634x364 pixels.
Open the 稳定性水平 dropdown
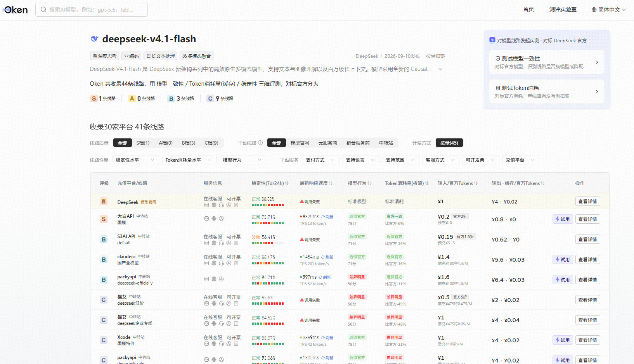tap(136, 160)
